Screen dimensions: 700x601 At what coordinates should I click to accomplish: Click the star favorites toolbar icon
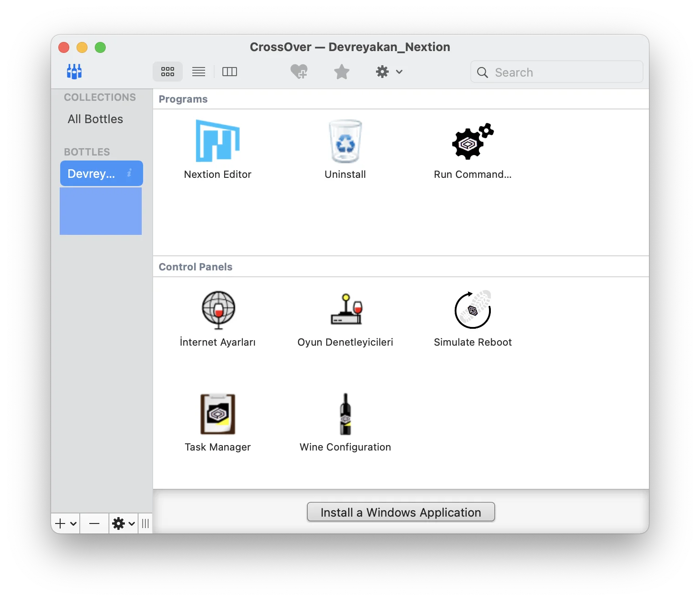pyautogui.click(x=341, y=72)
